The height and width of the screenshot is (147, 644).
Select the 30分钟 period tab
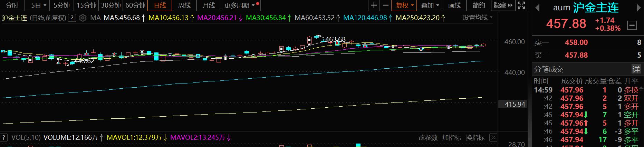[x=111, y=6]
